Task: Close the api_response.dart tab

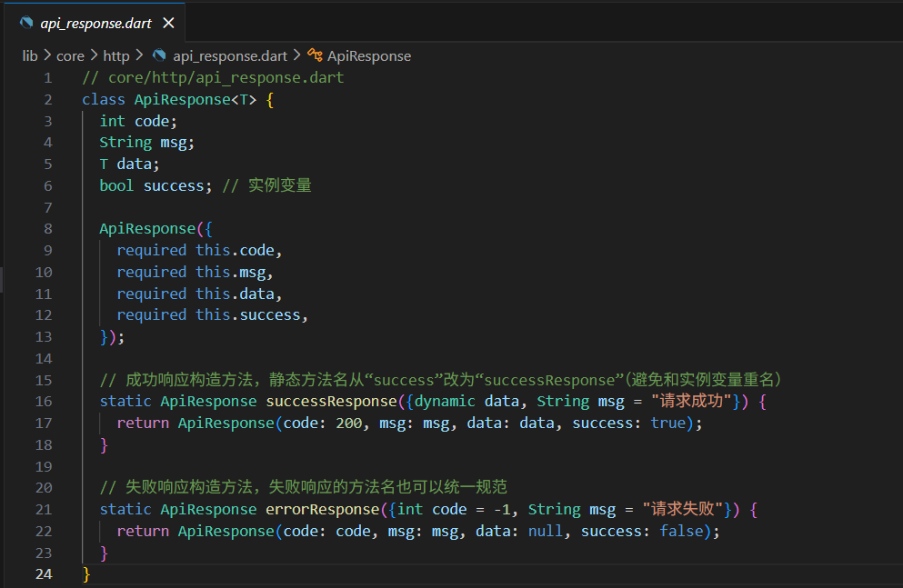Action: click(x=168, y=23)
